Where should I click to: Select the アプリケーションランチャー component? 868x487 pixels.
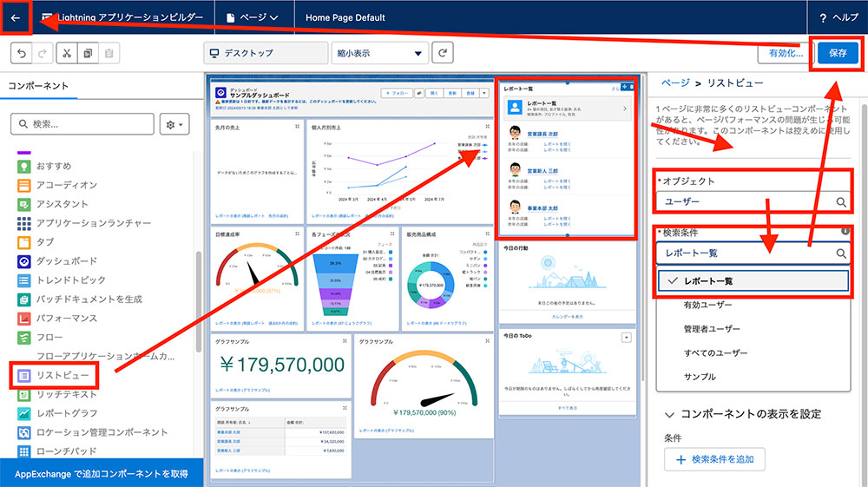[83, 223]
